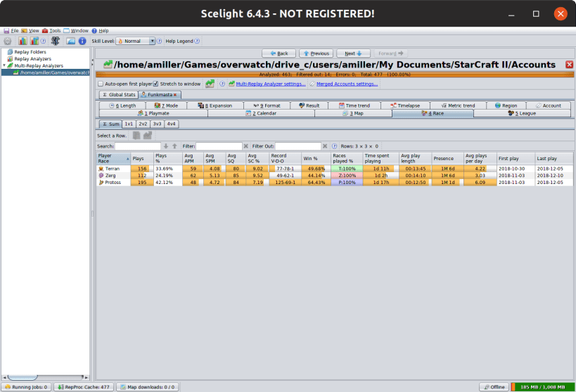Click the Running Jobs status bar indicator
The width and height of the screenshot is (576, 392).
pyautogui.click(x=26, y=387)
